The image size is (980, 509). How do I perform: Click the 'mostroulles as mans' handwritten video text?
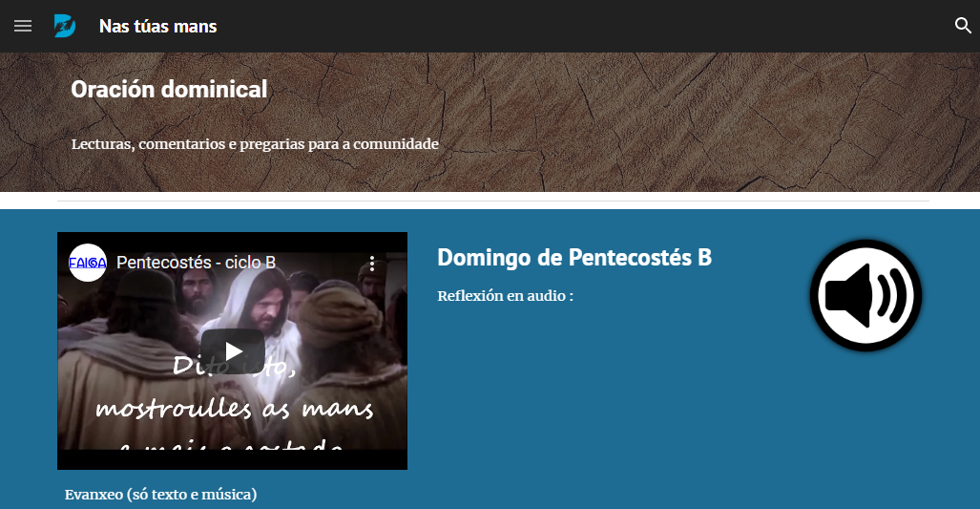point(235,409)
